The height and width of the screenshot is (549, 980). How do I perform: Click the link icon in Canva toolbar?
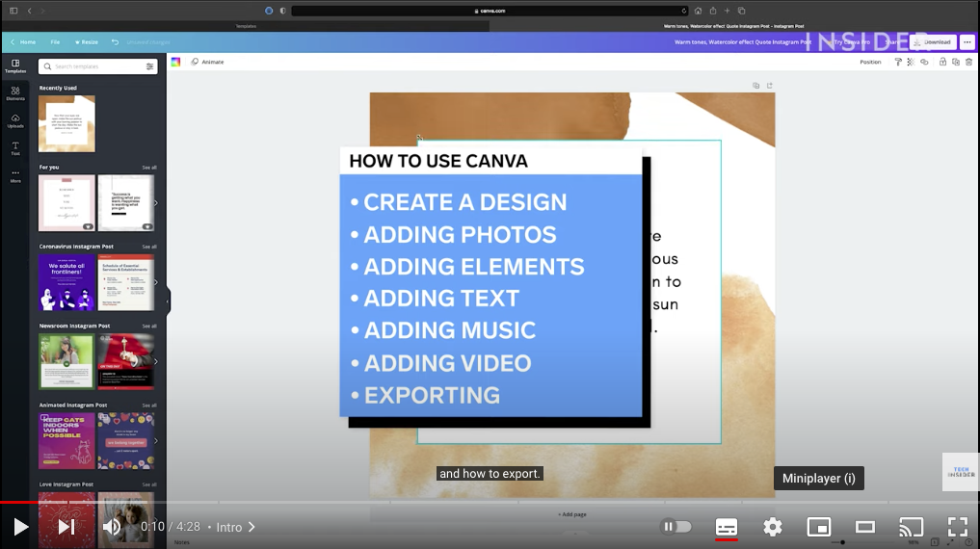924,62
